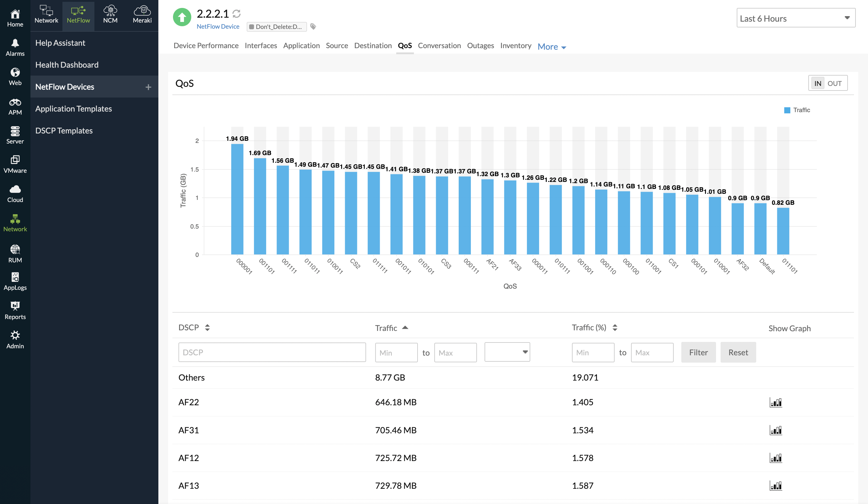Select the Meraki module icon
Viewport: 868px width, 504px height.
pos(142,14)
